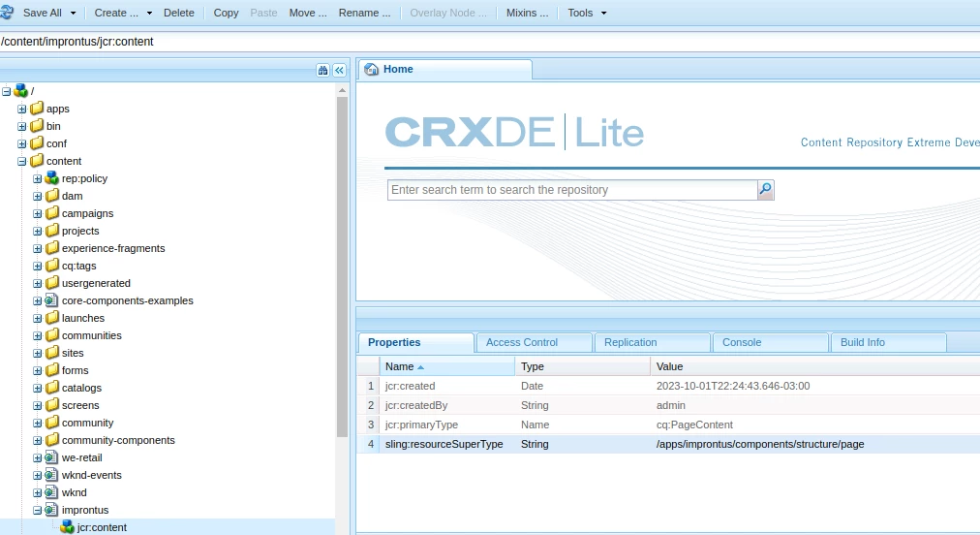Open the Tools dropdown arrow

click(603, 14)
